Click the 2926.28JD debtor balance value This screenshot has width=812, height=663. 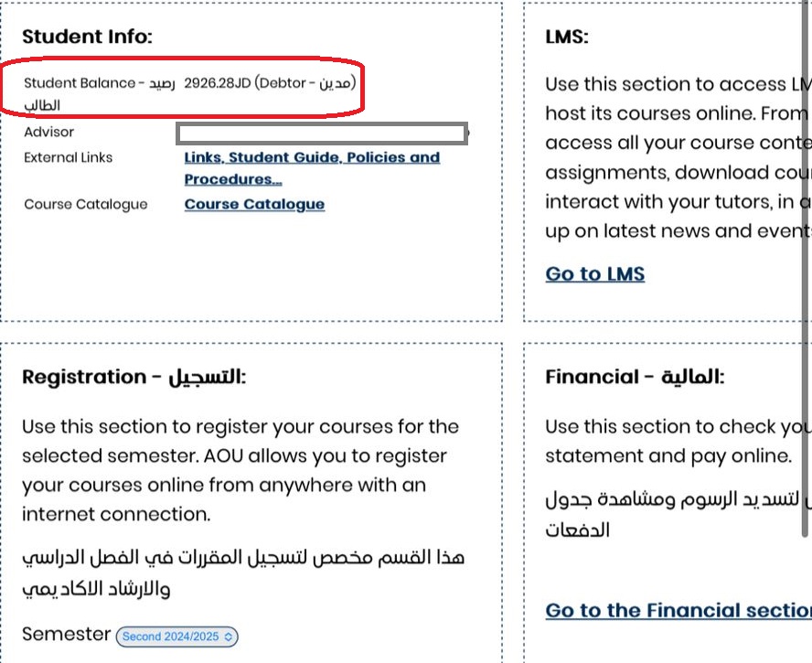pyautogui.click(x=270, y=83)
